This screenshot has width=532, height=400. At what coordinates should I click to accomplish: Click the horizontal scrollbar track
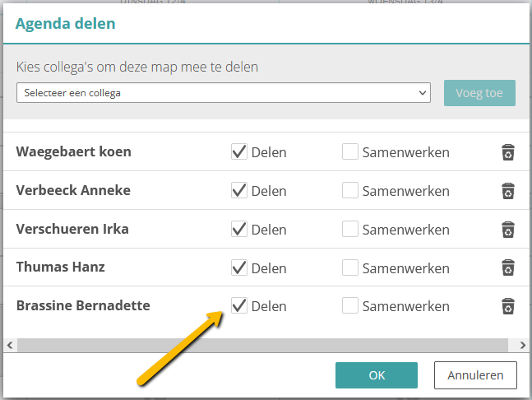(263, 346)
